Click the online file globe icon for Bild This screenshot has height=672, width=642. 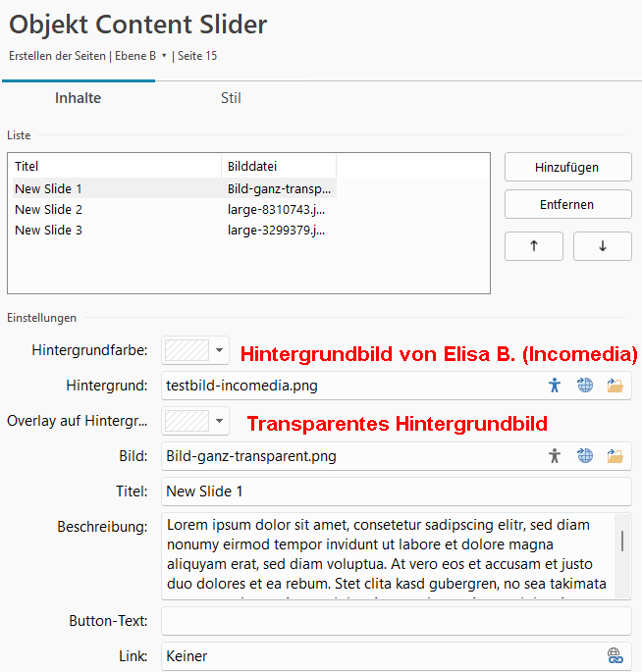click(585, 455)
